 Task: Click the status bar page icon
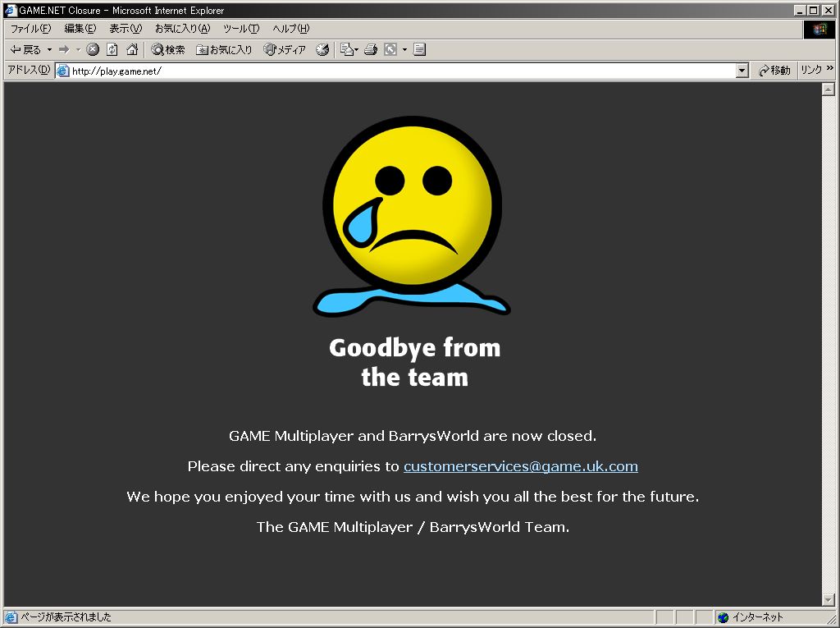[11, 617]
